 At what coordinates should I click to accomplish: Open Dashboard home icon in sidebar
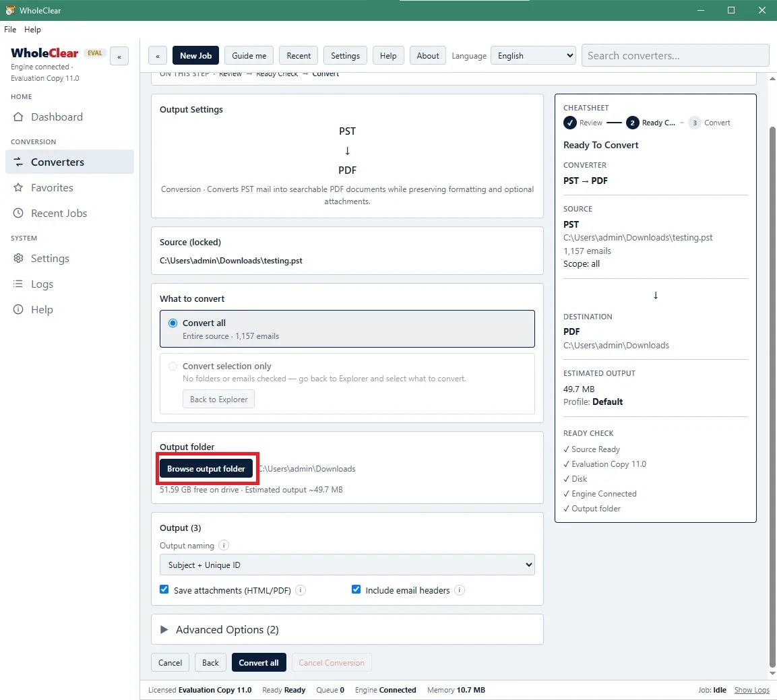click(x=18, y=117)
